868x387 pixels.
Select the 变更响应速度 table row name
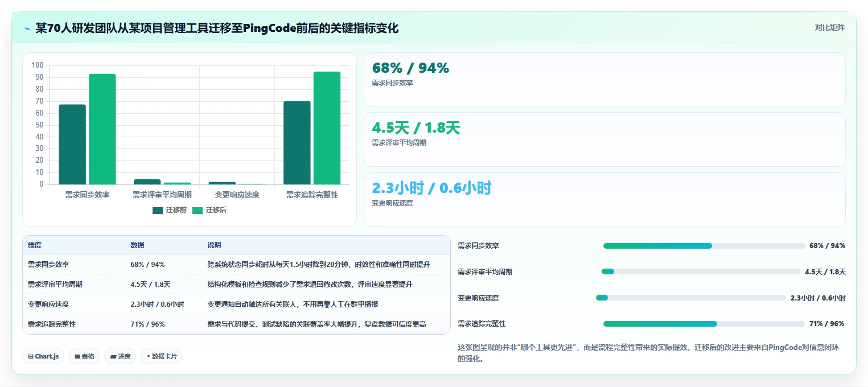pos(48,304)
